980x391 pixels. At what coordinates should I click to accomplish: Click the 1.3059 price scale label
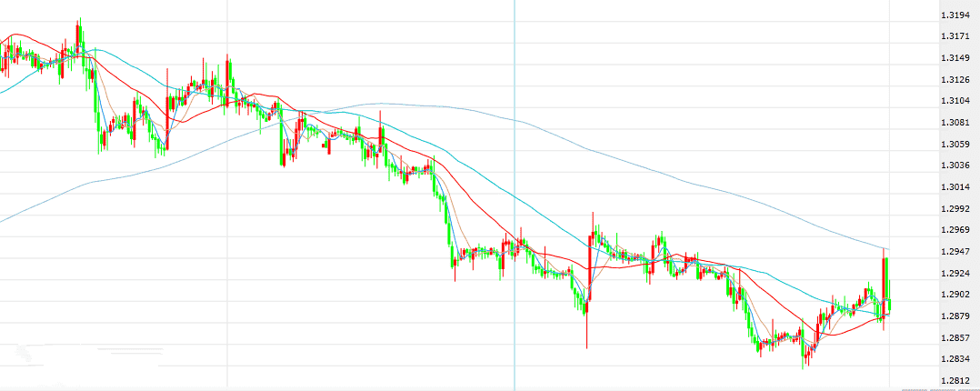tap(958, 145)
